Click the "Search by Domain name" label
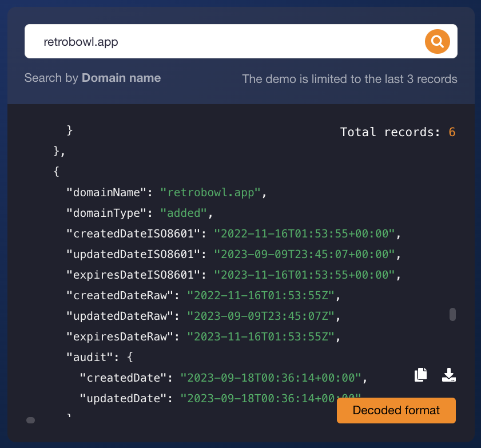 [92, 78]
